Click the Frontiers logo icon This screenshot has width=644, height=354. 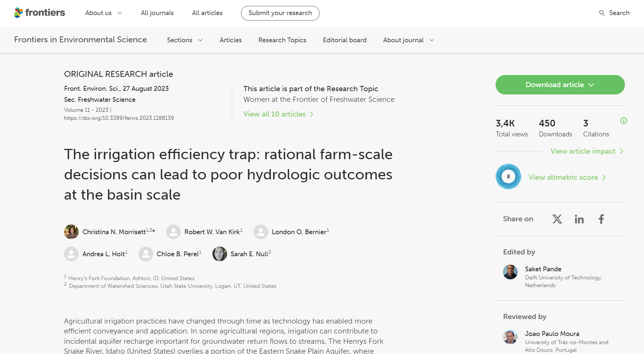pos(18,13)
